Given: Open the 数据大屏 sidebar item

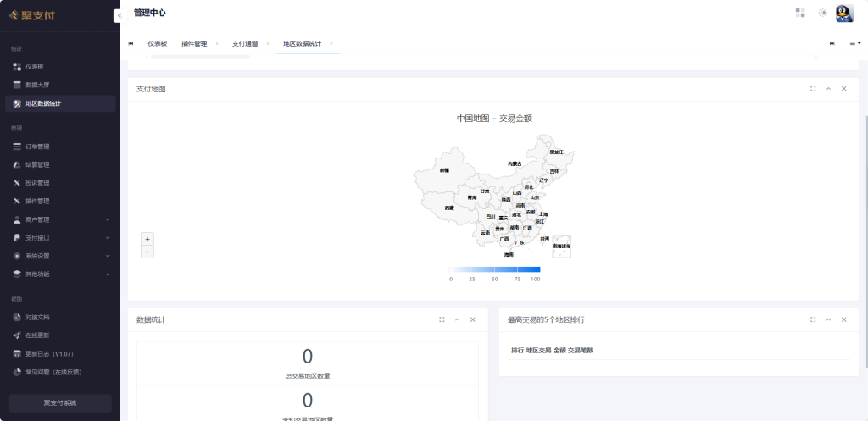Looking at the screenshot, I should point(60,85).
